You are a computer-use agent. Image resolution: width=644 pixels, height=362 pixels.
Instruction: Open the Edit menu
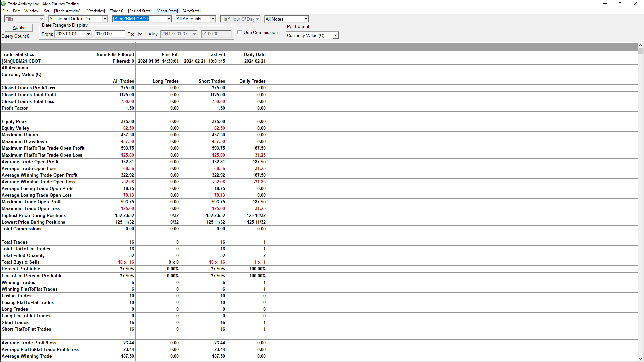[16, 11]
